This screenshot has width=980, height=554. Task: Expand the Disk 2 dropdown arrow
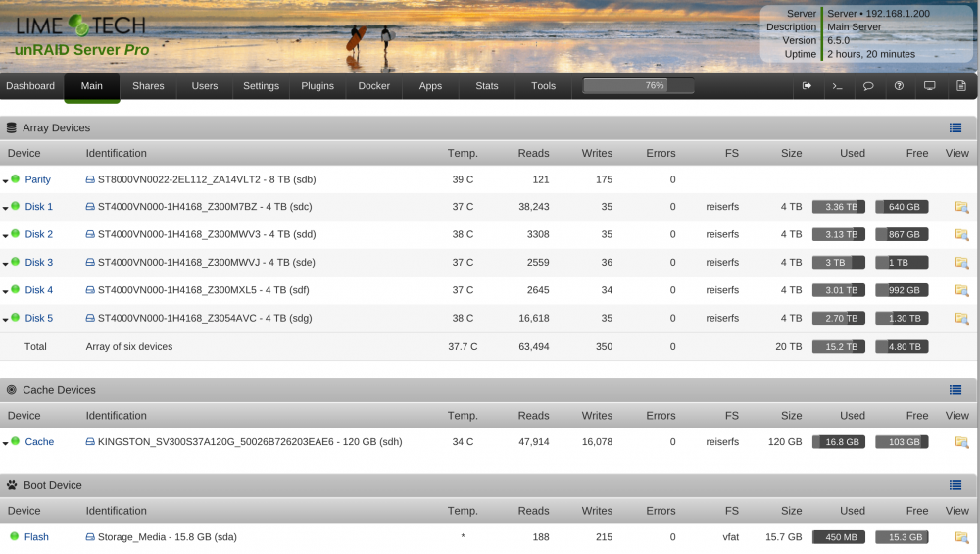coord(6,236)
